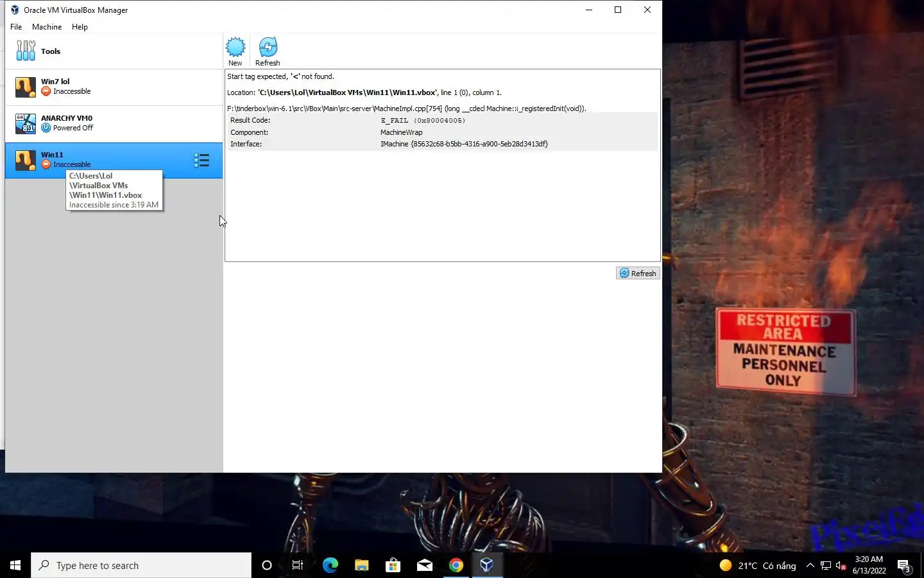Show hidden system tray icons
Image resolution: width=924 pixels, height=578 pixels.
click(810, 566)
